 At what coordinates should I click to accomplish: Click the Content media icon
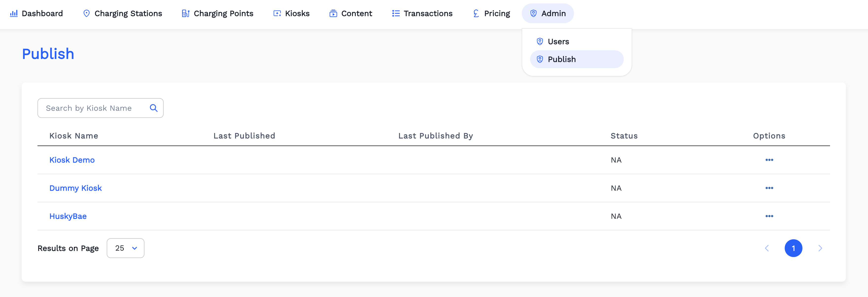[333, 14]
